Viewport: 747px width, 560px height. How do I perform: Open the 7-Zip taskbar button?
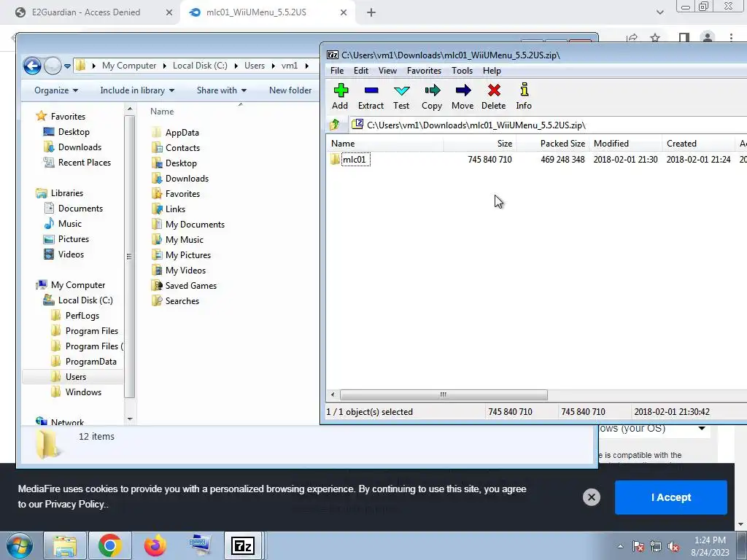tap(243, 545)
